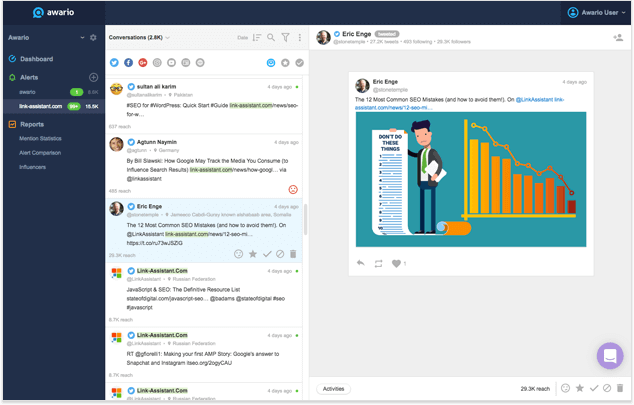
Task: Toggle the news/blogs source filter
Action: pos(186,63)
